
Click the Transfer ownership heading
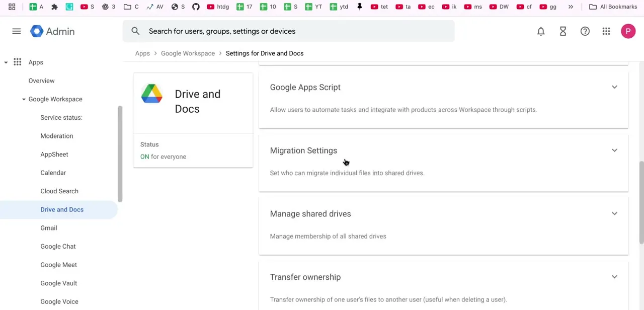(305, 277)
